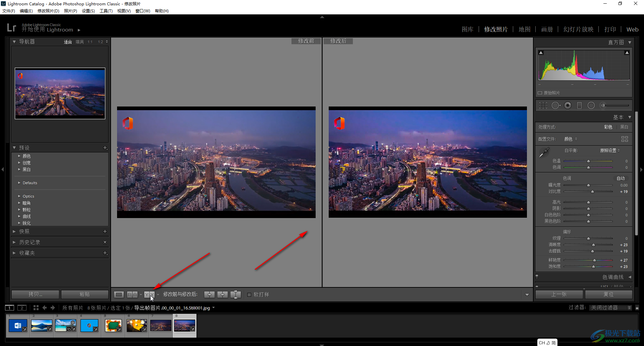644x346 pixels.
Task: Select second window display button 2
Action: pos(22,308)
